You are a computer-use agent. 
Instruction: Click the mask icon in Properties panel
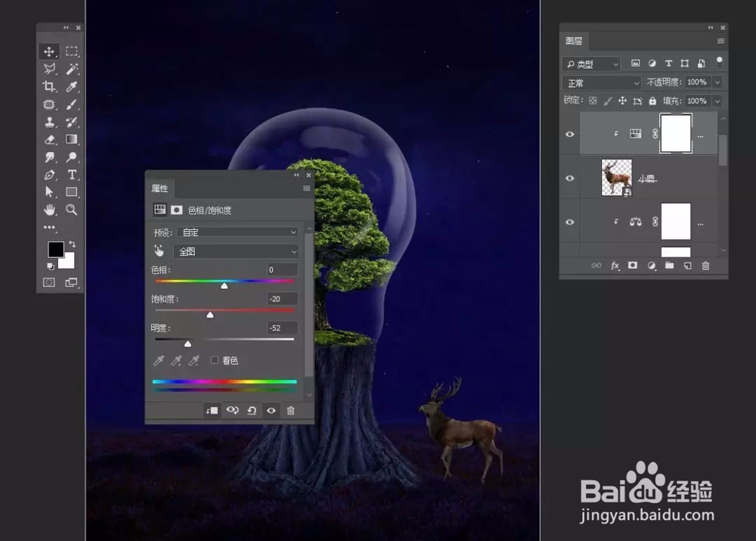coord(177,210)
